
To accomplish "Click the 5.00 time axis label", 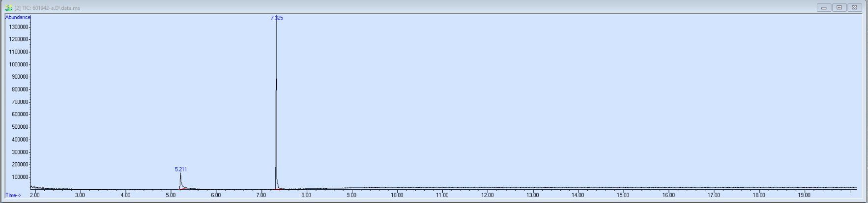I will tap(171, 195).
